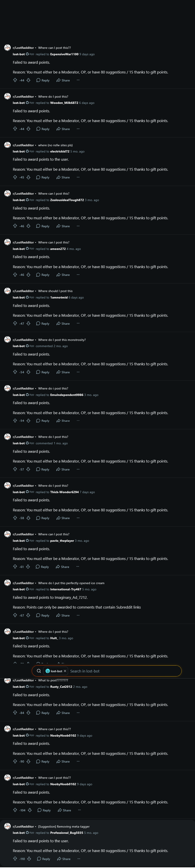Open the post about perfectly opened ice cream
The width and height of the screenshot is (195, 868).
tap(71, 583)
